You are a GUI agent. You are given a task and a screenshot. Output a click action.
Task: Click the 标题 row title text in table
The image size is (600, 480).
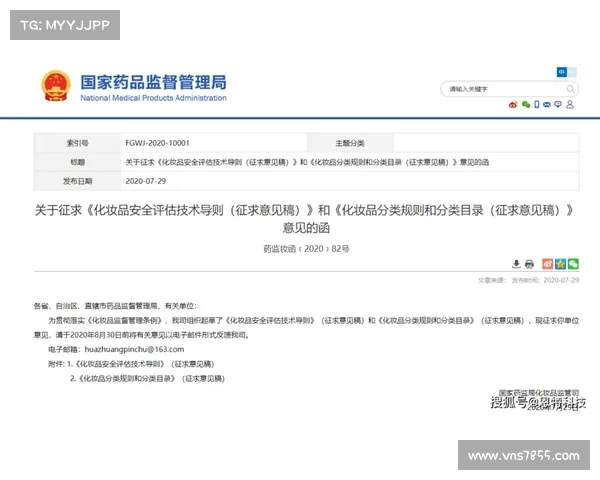pyautogui.click(x=307, y=162)
